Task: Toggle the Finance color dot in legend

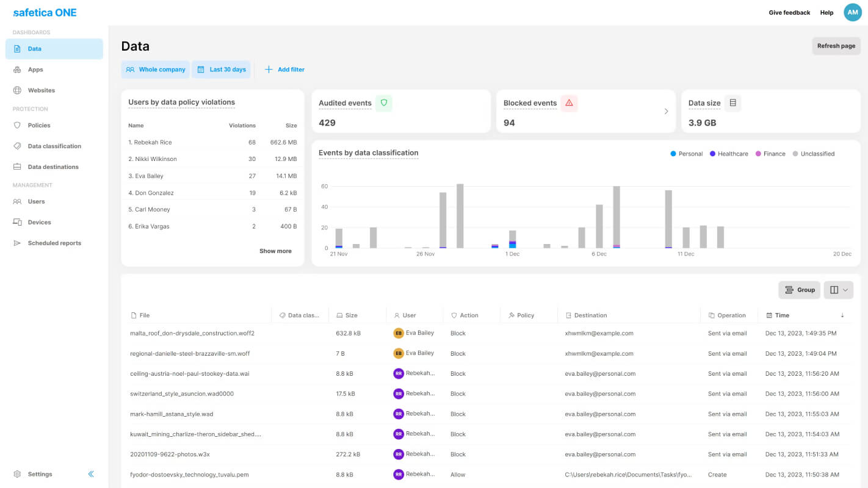Action: [x=759, y=154]
